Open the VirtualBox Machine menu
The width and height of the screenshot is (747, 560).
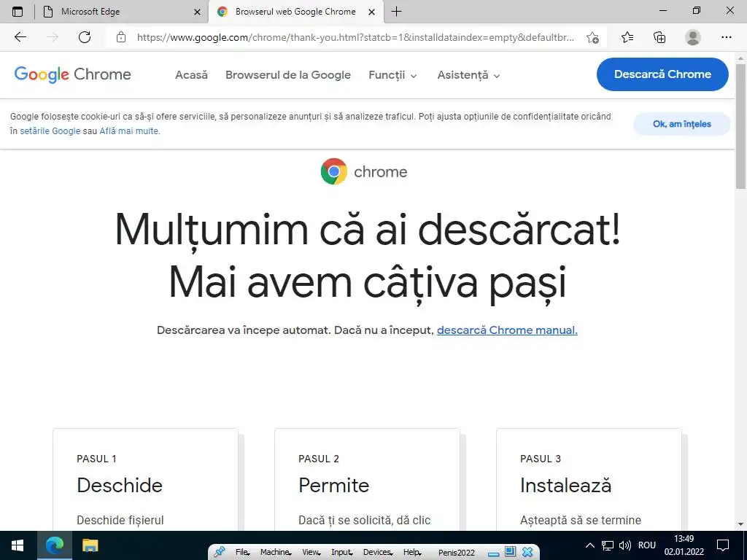pyautogui.click(x=275, y=553)
